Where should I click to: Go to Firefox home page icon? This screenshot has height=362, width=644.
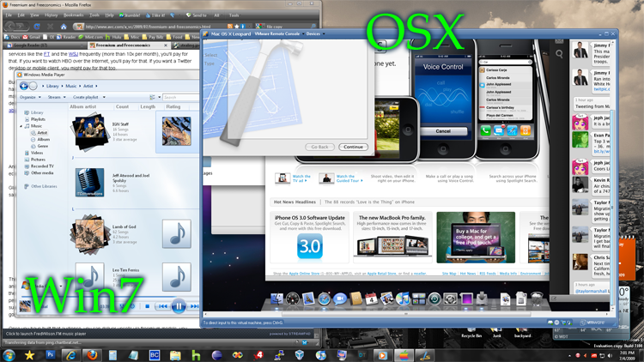[x=64, y=27]
